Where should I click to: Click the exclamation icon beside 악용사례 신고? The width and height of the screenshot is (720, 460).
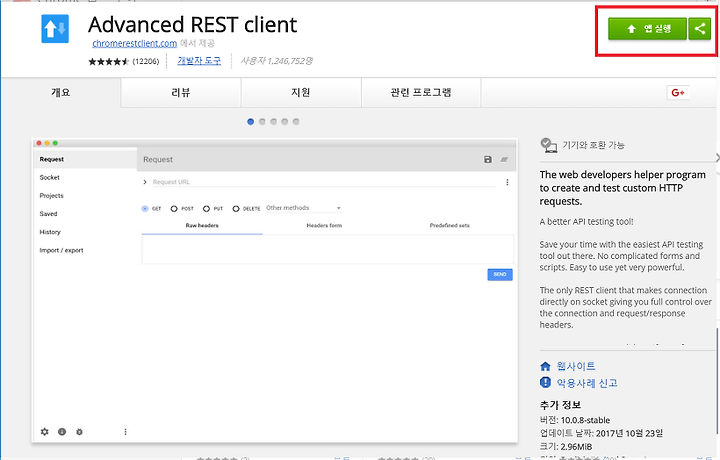pyautogui.click(x=545, y=382)
